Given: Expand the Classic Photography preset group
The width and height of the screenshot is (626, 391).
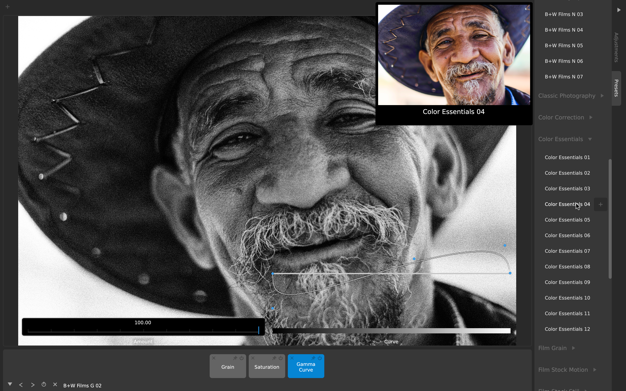Looking at the screenshot, I should 571,96.
